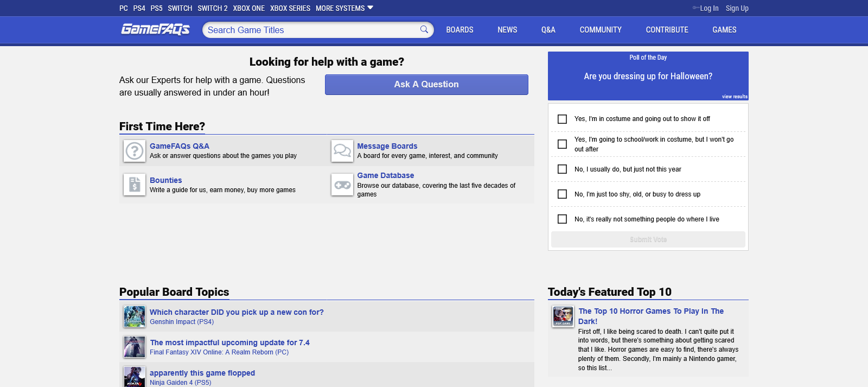Expand the More Systems dropdown
Image resolution: width=868 pixels, height=387 pixels.
[x=344, y=8]
